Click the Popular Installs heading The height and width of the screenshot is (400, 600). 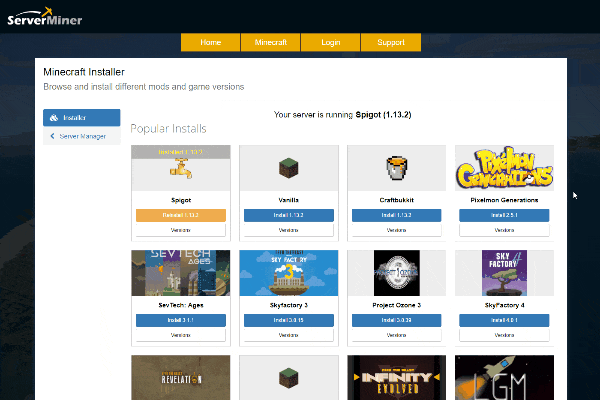coord(168,129)
